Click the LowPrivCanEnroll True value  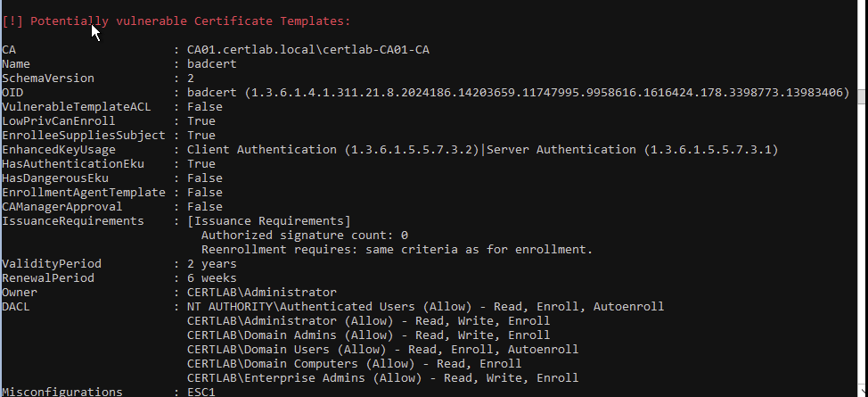(201, 120)
